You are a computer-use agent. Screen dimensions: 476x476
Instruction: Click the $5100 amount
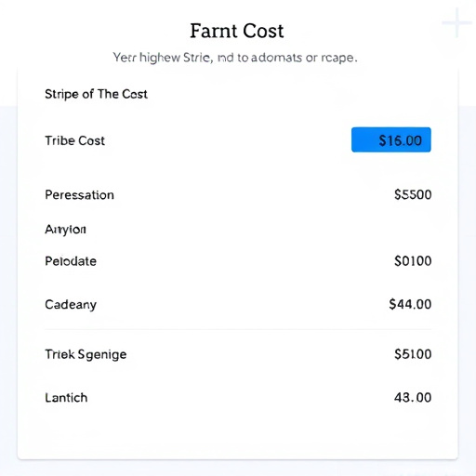pos(413,354)
